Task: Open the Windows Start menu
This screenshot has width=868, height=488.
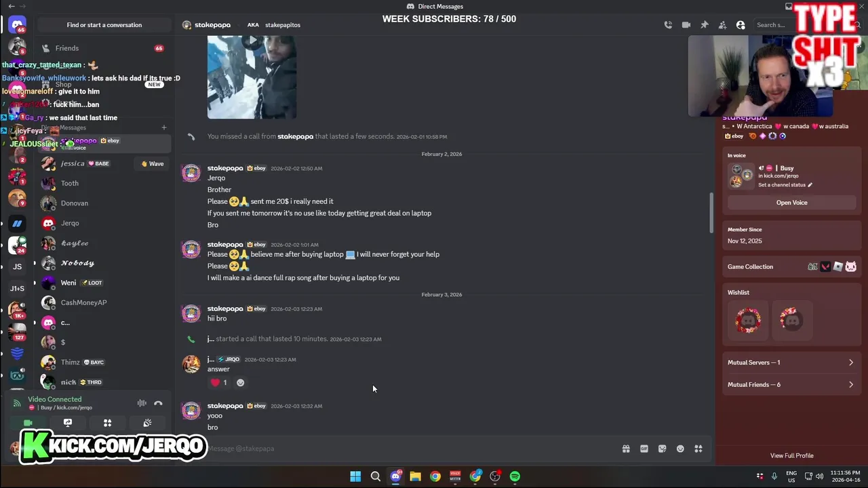Action: [x=355, y=476]
